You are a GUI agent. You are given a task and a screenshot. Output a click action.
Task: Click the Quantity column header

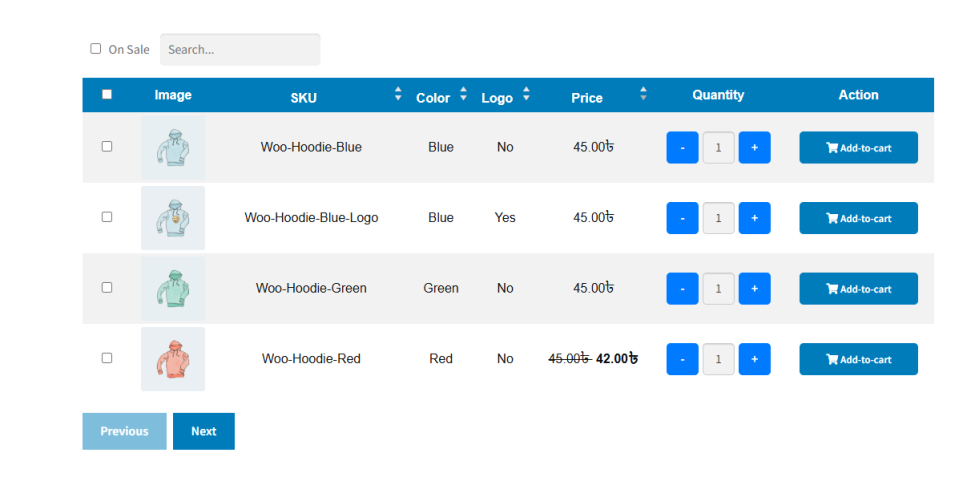(718, 95)
